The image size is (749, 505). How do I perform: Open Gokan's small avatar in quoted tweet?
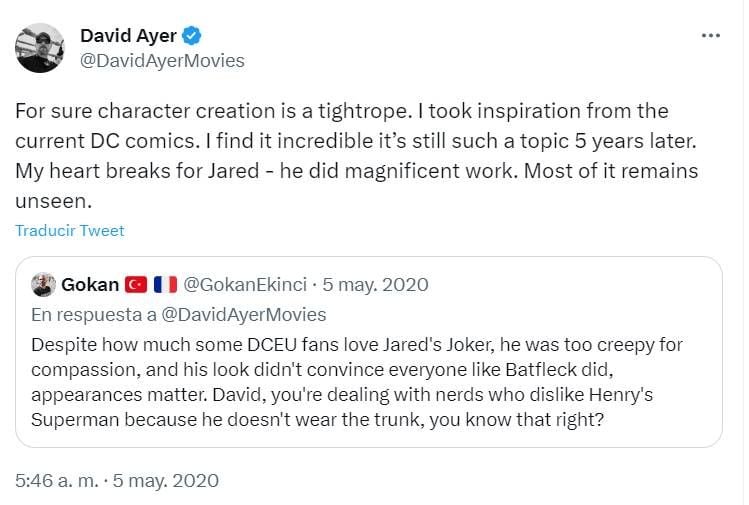pyautogui.click(x=43, y=285)
